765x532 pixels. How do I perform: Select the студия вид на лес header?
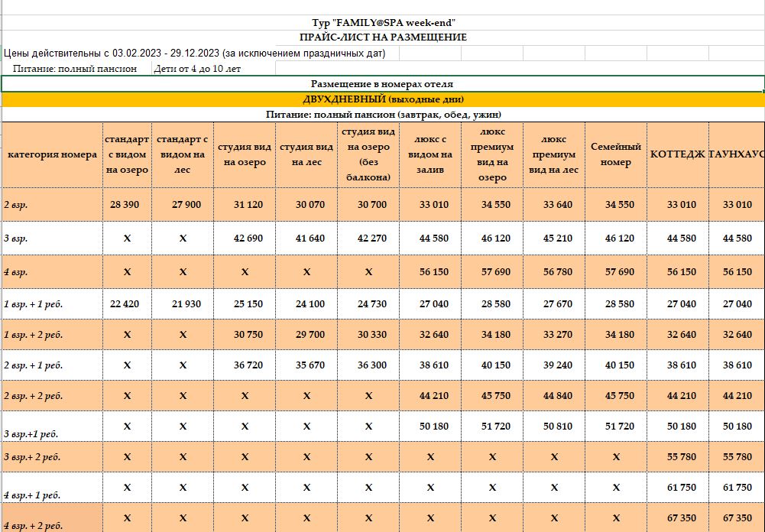(306, 154)
